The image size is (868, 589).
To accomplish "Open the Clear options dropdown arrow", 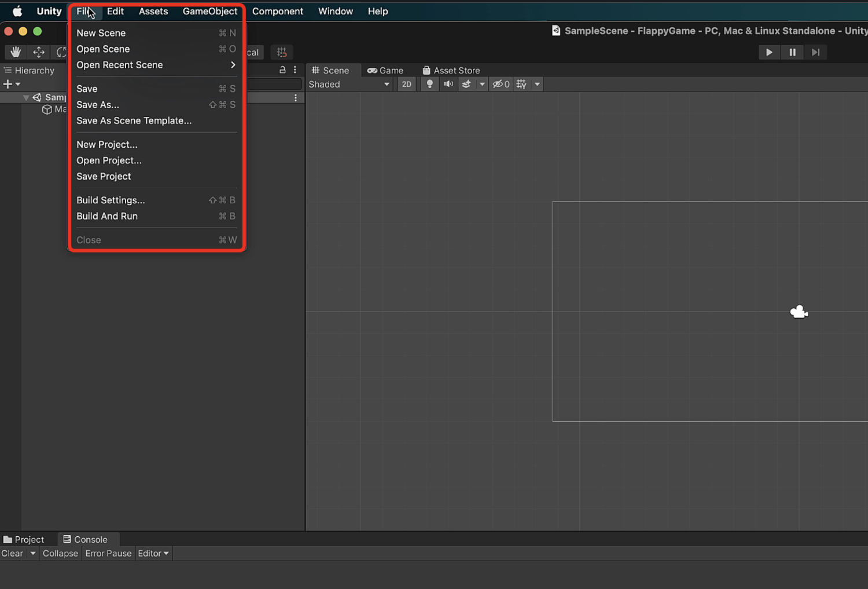I will (33, 553).
